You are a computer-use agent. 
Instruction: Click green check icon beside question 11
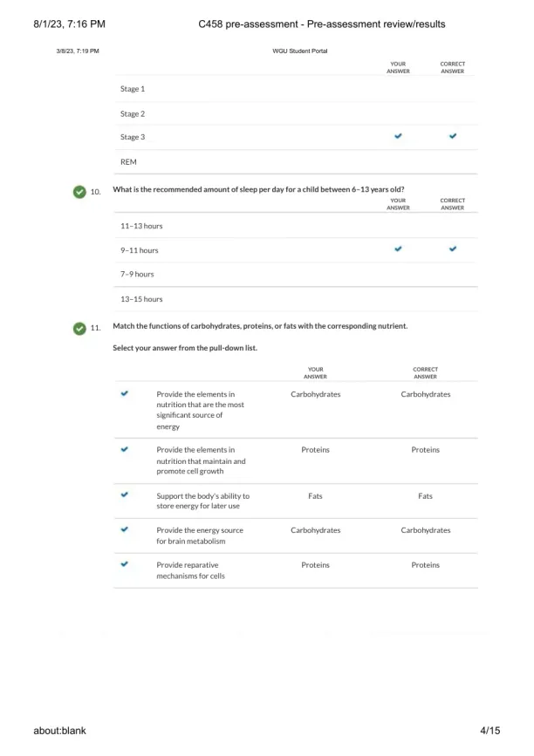tap(79, 328)
